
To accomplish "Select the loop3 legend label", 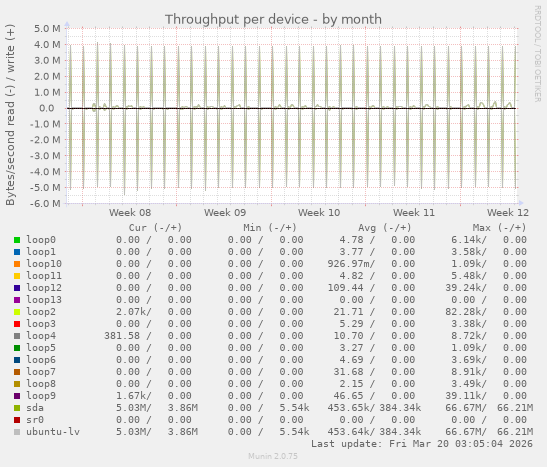I will click(x=41, y=324).
